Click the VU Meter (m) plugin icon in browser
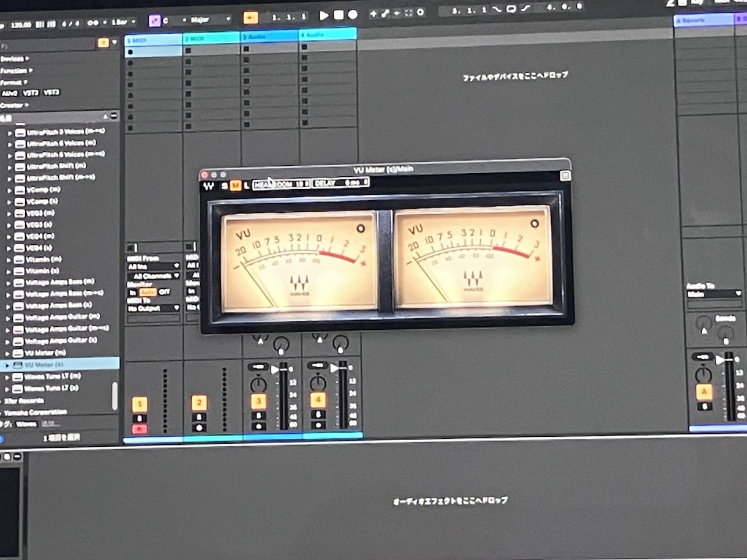Viewport: 747px width, 560px height. click(18, 353)
